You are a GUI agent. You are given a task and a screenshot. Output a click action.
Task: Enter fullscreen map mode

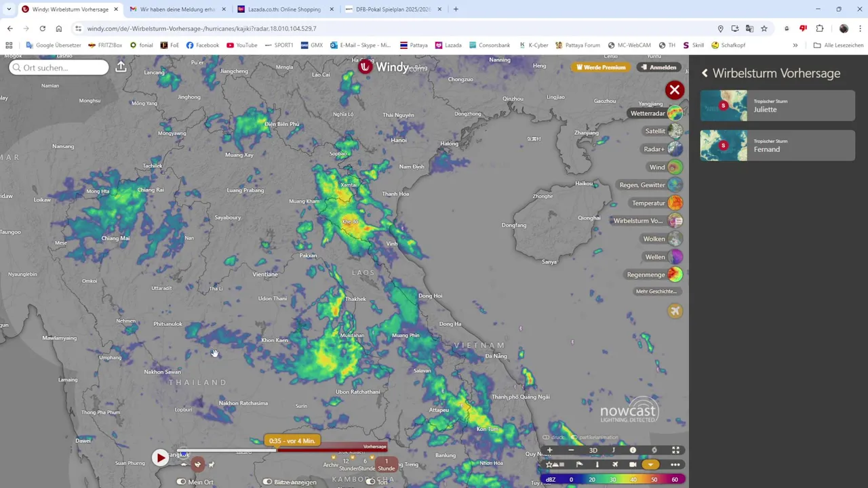point(675,450)
